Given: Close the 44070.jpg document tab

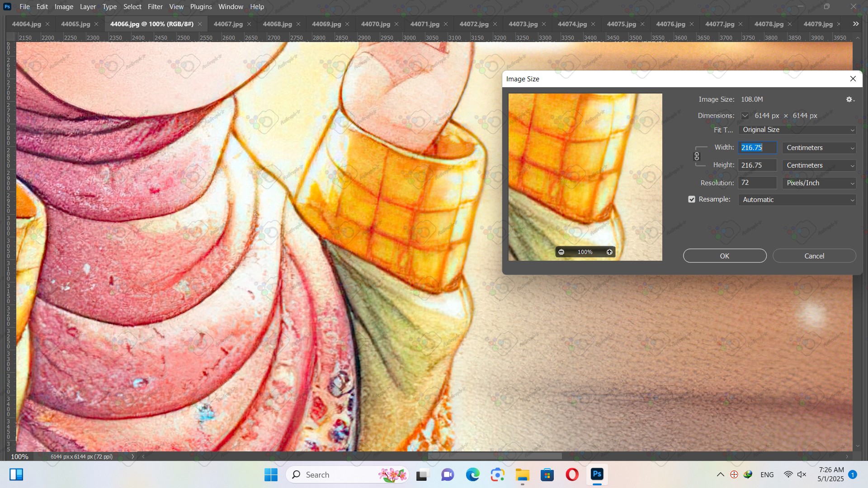Looking at the screenshot, I should (x=396, y=24).
